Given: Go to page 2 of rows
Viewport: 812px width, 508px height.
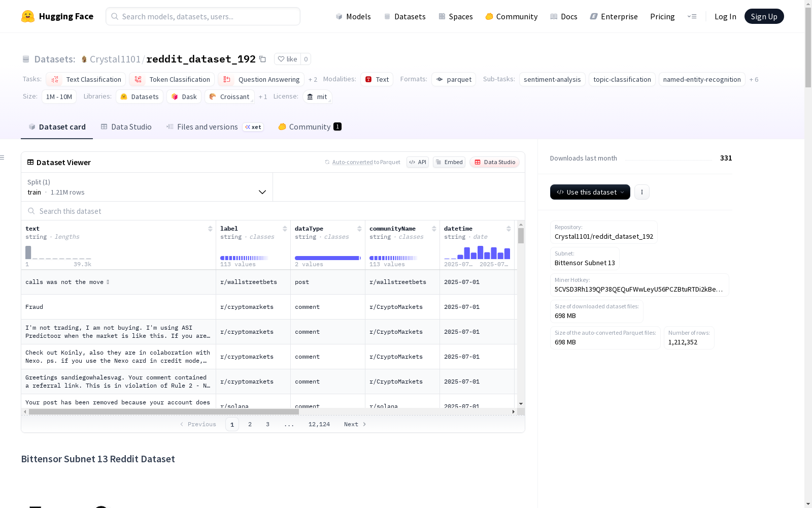Looking at the screenshot, I should click(250, 424).
